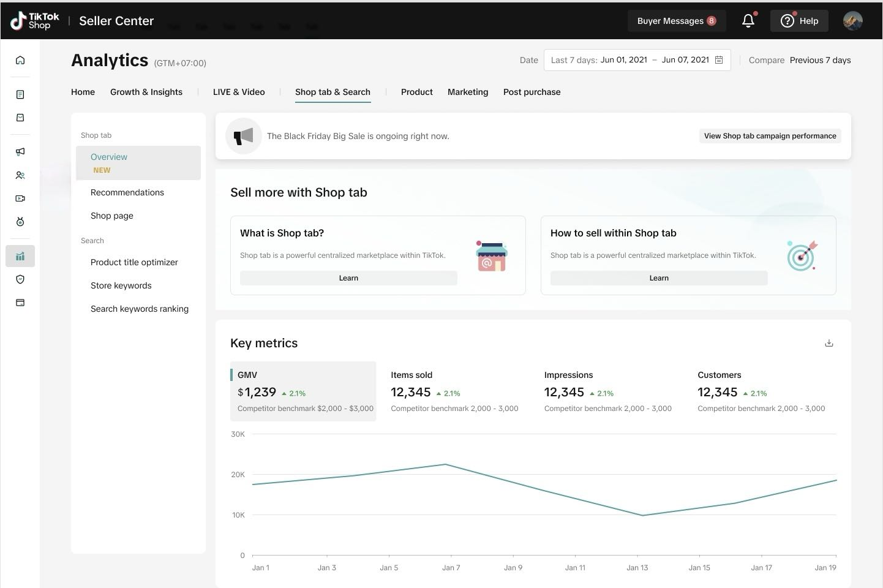883x588 pixels.
Task: Open notifications bell icon
Action: (748, 21)
